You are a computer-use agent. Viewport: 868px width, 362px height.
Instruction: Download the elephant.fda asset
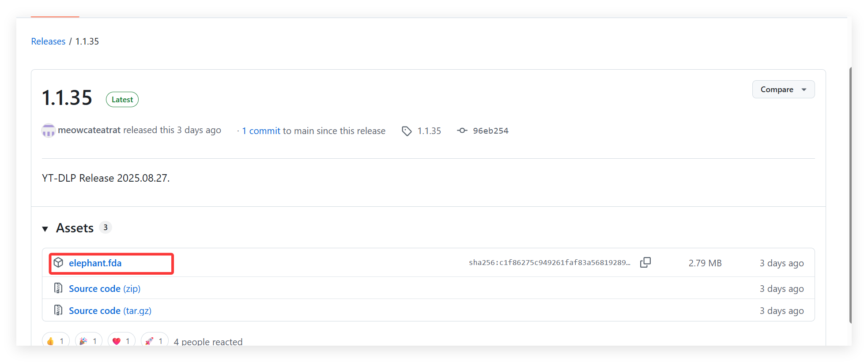pos(95,263)
